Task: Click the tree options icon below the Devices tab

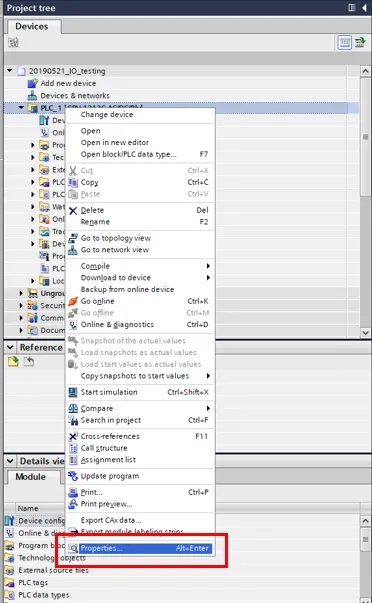Action: pyautogui.click(x=13, y=42)
